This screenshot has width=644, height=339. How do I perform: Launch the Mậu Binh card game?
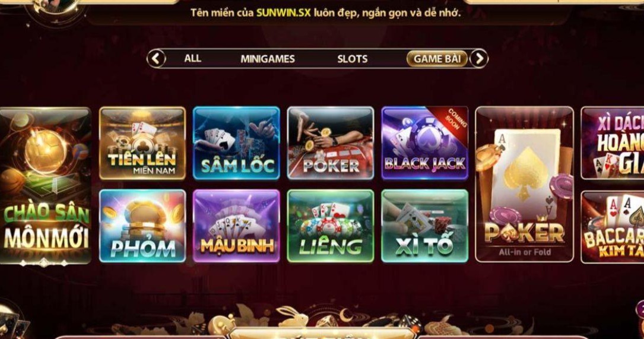tap(236, 226)
